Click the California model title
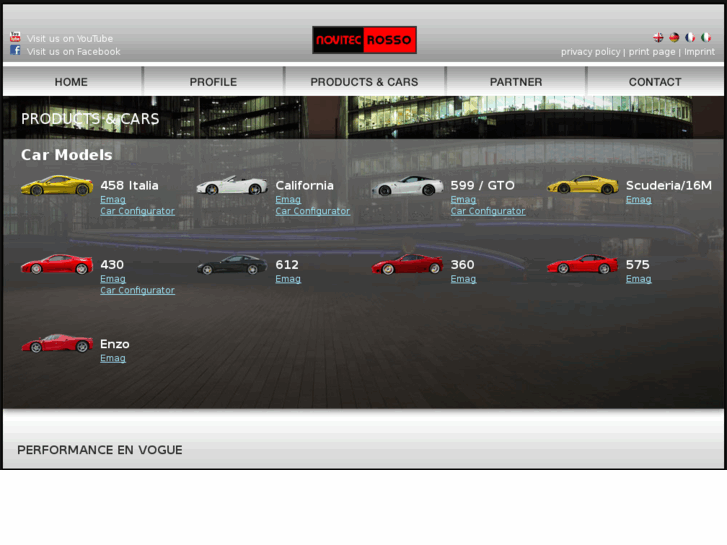The height and width of the screenshot is (545, 727). click(x=305, y=186)
